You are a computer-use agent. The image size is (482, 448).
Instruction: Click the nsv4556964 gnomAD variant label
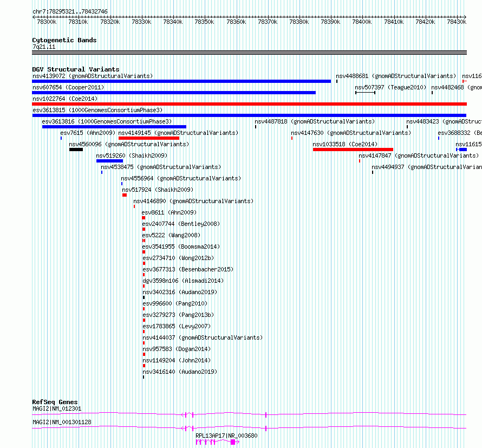pyautogui.click(x=181, y=178)
